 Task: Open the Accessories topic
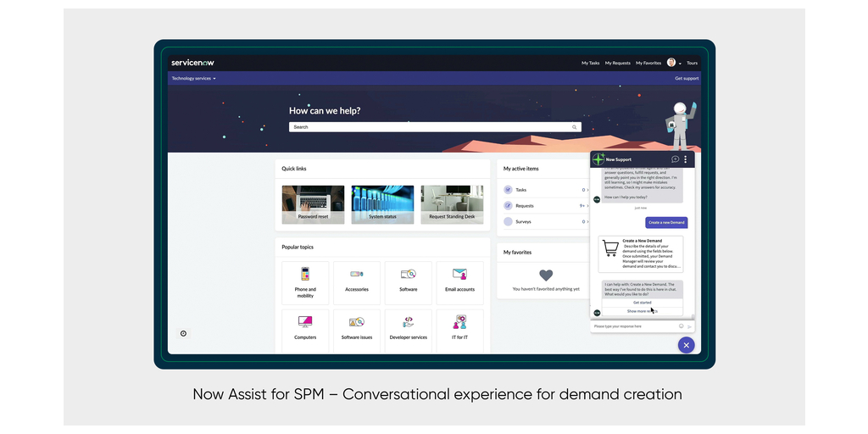pos(357,283)
